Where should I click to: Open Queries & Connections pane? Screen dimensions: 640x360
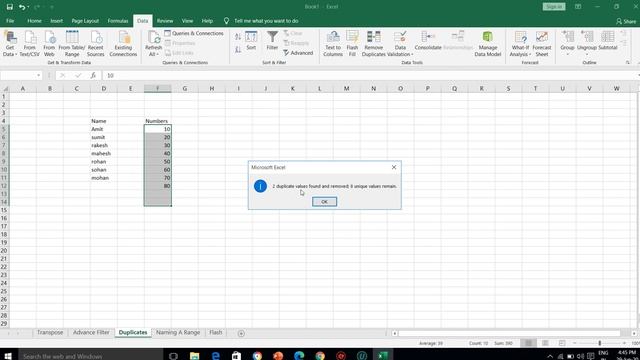[x=194, y=33]
